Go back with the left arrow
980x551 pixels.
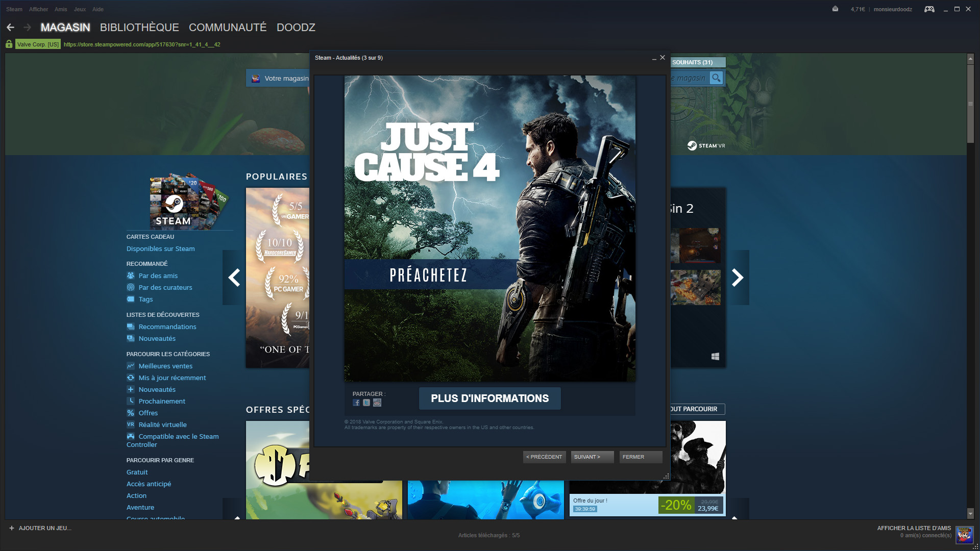pyautogui.click(x=10, y=28)
